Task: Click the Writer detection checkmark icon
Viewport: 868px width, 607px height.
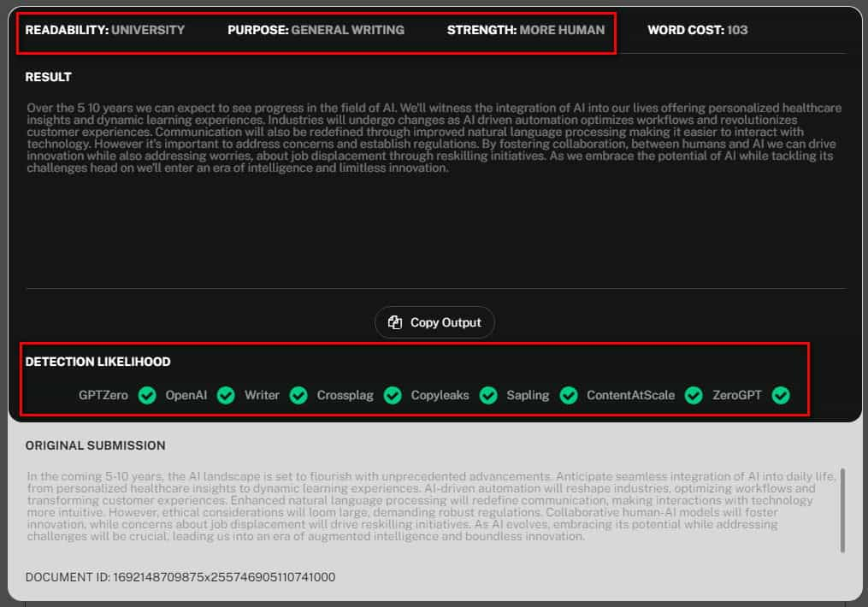Action: pyautogui.click(x=298, y=395)
